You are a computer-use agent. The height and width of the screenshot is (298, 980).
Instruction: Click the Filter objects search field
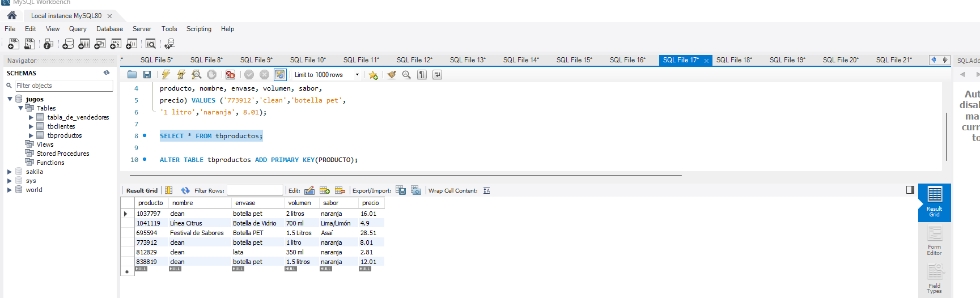pos(63,86)
